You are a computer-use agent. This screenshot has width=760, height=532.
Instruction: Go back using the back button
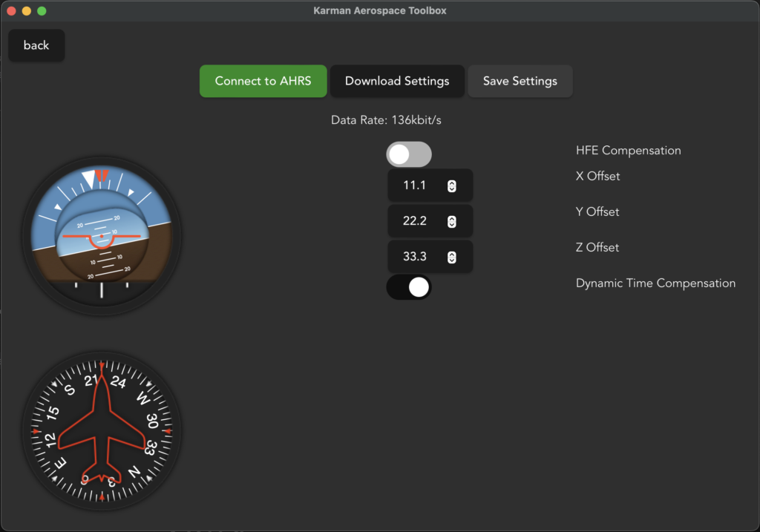pos(36,45)
